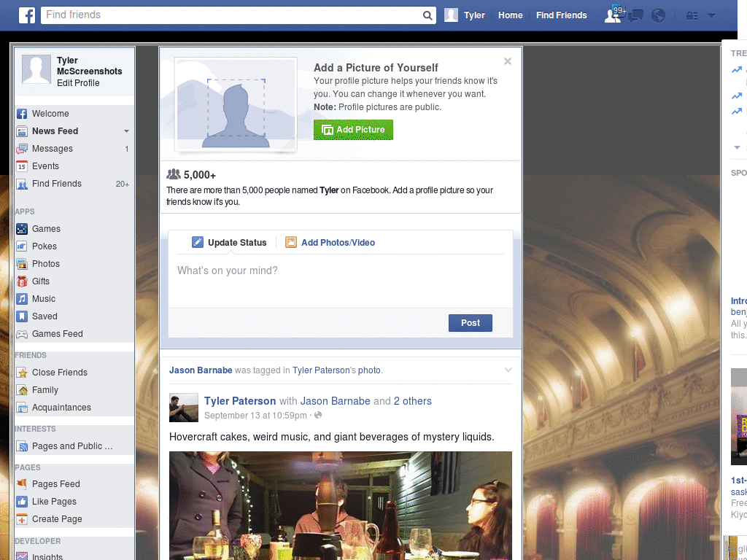This screenshot has width=747, height=560.
Task: Click Tyler Paterson's post avatar thumbnail
Action: coord(183,408)
